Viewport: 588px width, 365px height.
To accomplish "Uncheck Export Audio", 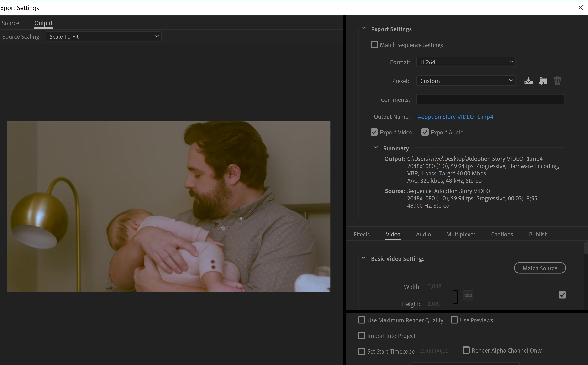I will click(x=425, y=132).
